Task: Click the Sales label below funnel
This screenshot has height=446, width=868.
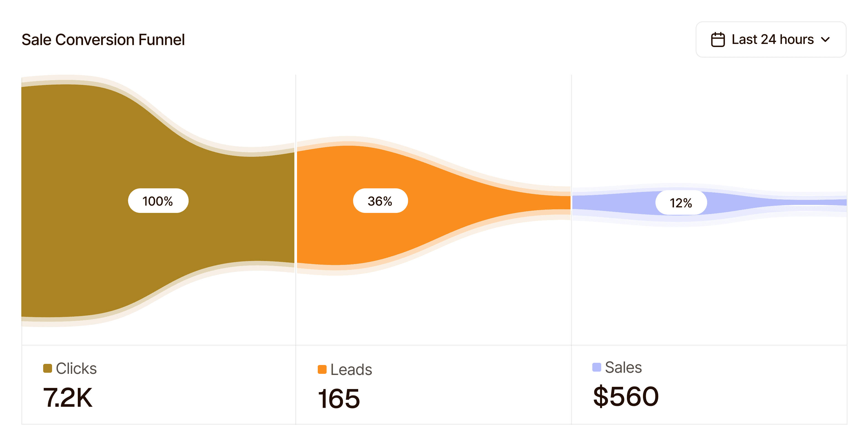Action: 623,367
